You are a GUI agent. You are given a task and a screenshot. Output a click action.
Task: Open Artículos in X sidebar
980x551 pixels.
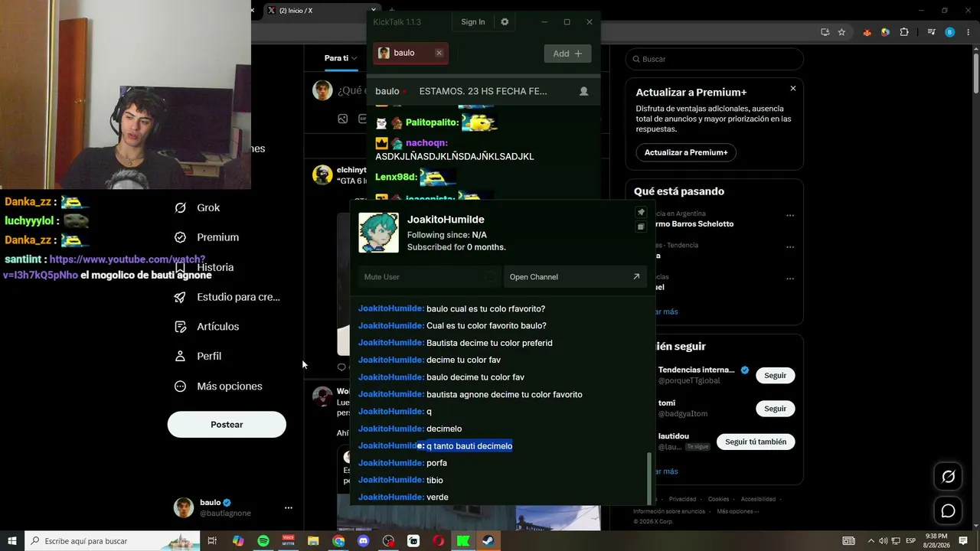(207, 327)
